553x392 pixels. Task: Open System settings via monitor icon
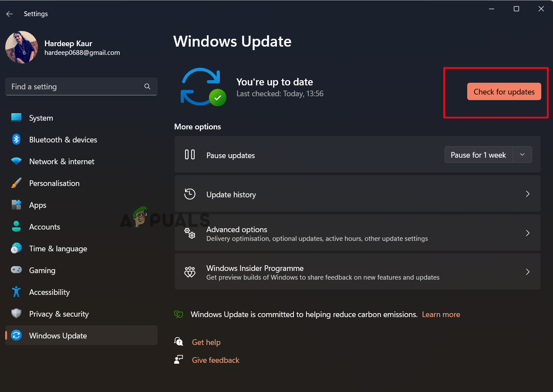(17, 118)
